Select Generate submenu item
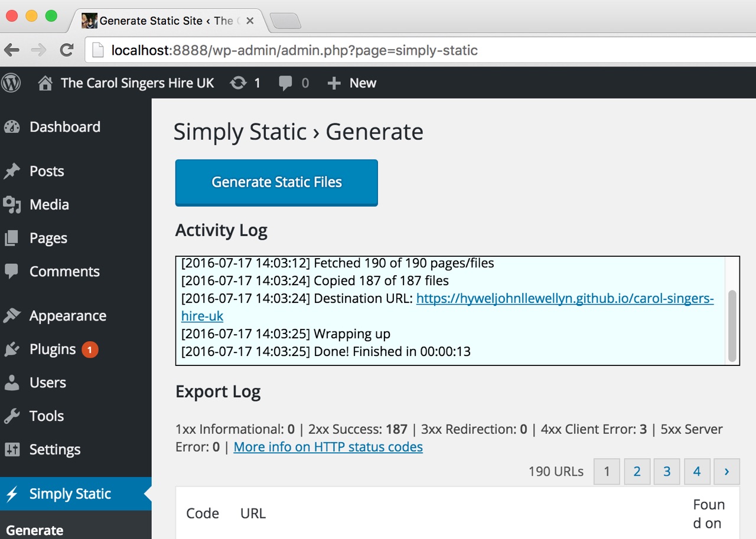756x539 pixels. (34, 530)
